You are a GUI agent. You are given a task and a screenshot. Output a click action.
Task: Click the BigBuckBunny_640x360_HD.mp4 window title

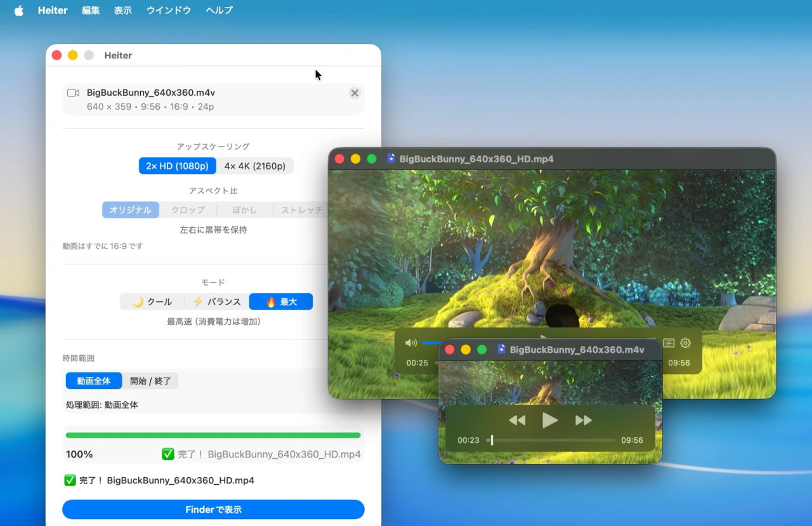point(476,159)
